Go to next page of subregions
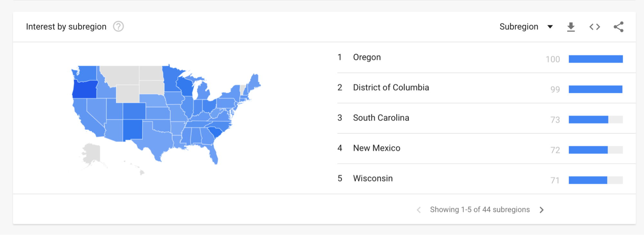 coord(542,210)
